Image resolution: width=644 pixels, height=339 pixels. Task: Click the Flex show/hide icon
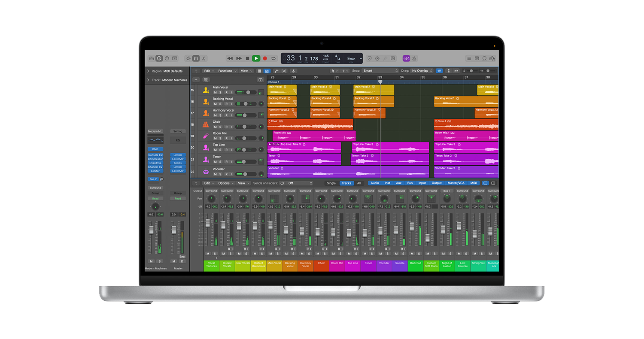[x=285, y=71]
